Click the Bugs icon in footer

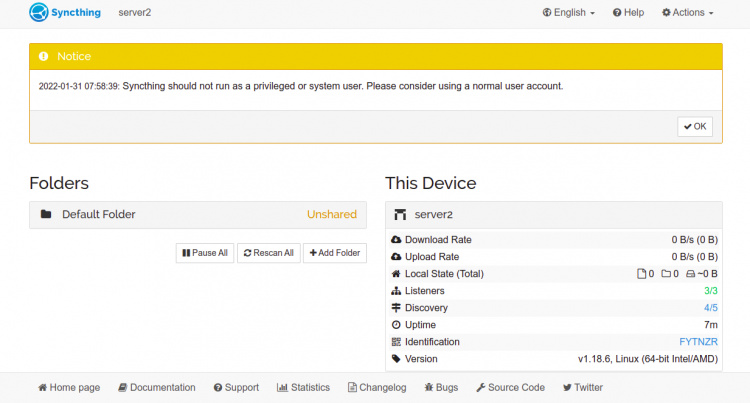429,387
